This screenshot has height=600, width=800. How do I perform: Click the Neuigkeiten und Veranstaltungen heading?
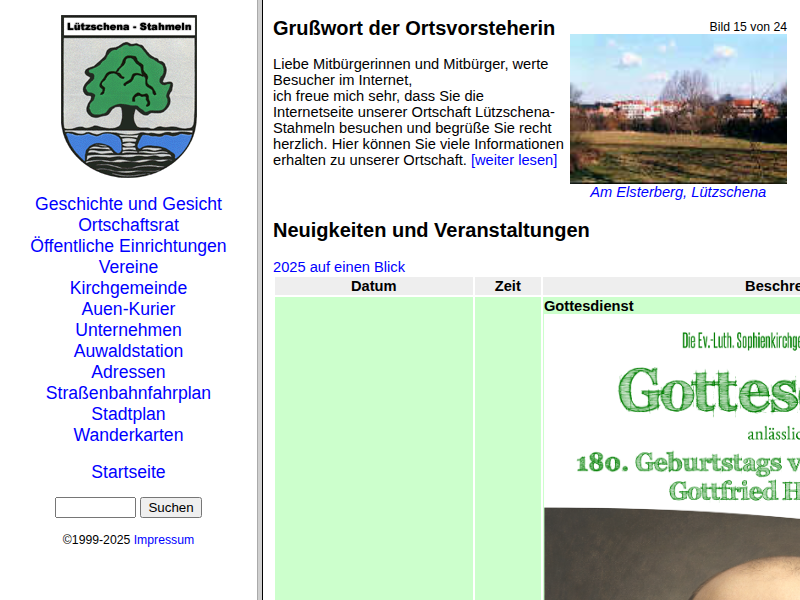431,230
